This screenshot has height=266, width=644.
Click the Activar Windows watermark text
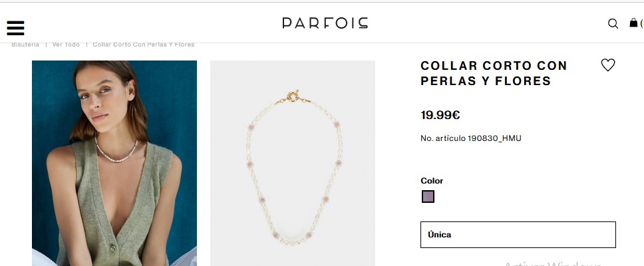552,263
